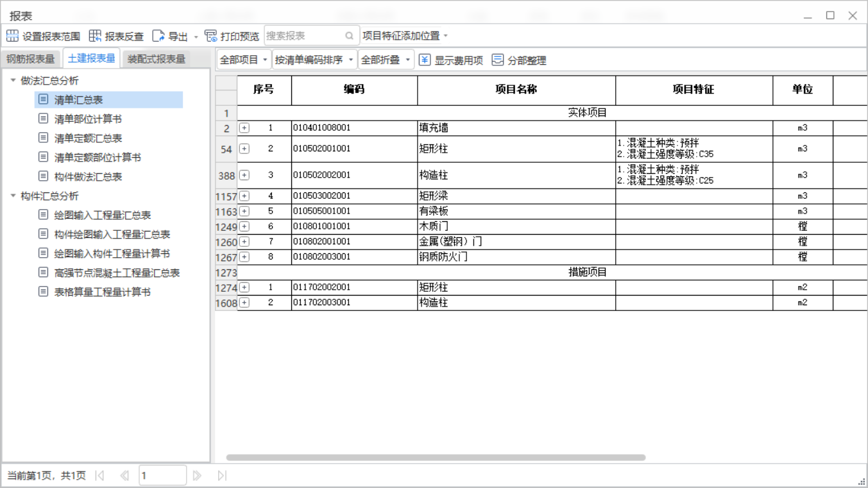Screen dimensions: 868x488
Task: Expand the 矩形梁 row
Action: coord(244,196)
